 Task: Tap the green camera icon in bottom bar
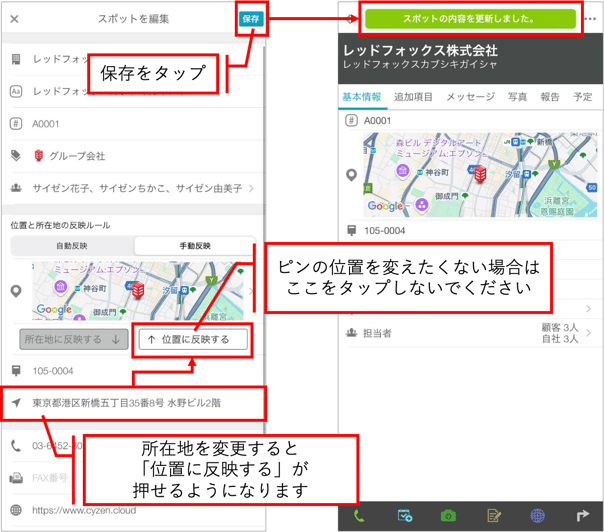tap(448, 516)
